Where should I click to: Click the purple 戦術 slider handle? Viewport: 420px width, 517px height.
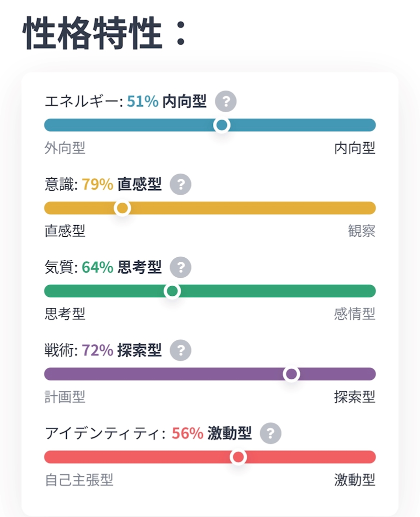pos(291,374)
